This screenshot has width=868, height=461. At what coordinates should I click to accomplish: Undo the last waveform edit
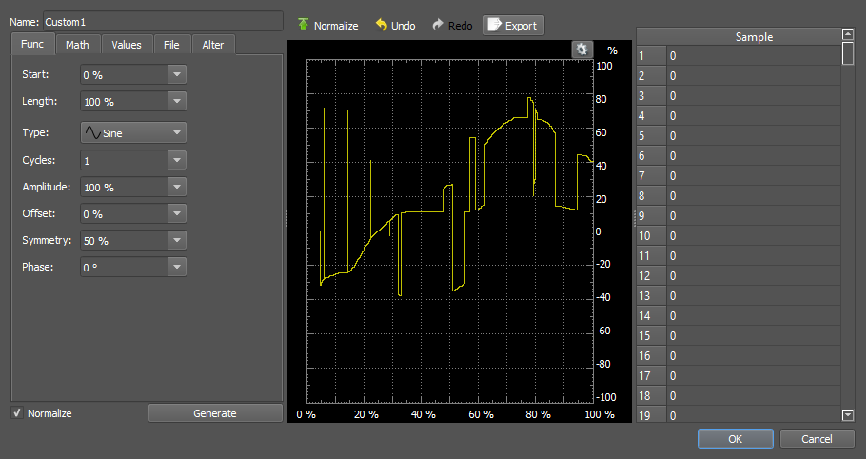tap(381, 26)
